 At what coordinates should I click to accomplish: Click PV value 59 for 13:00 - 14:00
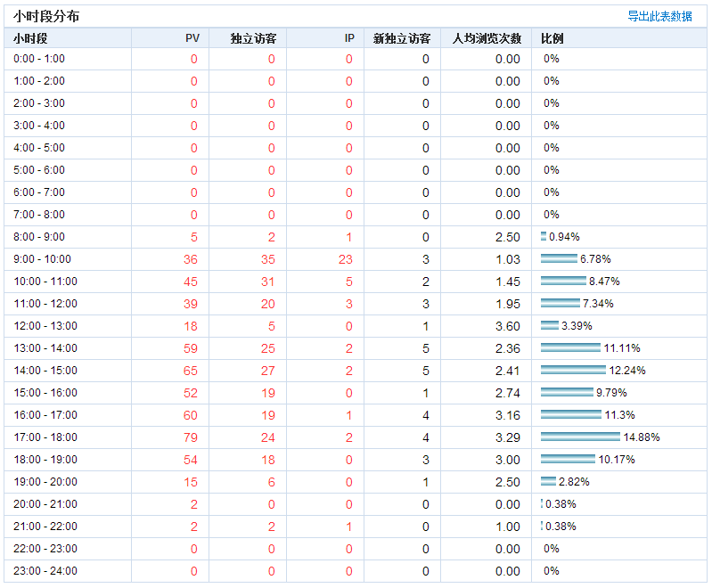point(191,348)
